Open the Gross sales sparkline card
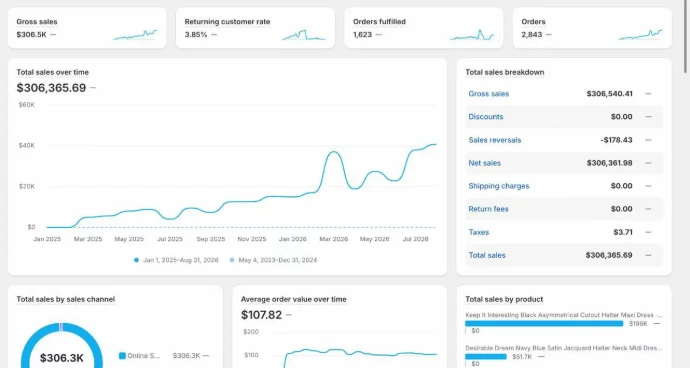 (x=135, y=34)
